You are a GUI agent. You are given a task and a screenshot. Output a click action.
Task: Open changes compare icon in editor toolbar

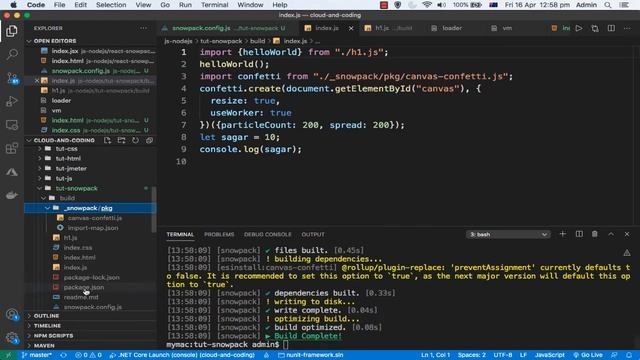coord(595,28)
